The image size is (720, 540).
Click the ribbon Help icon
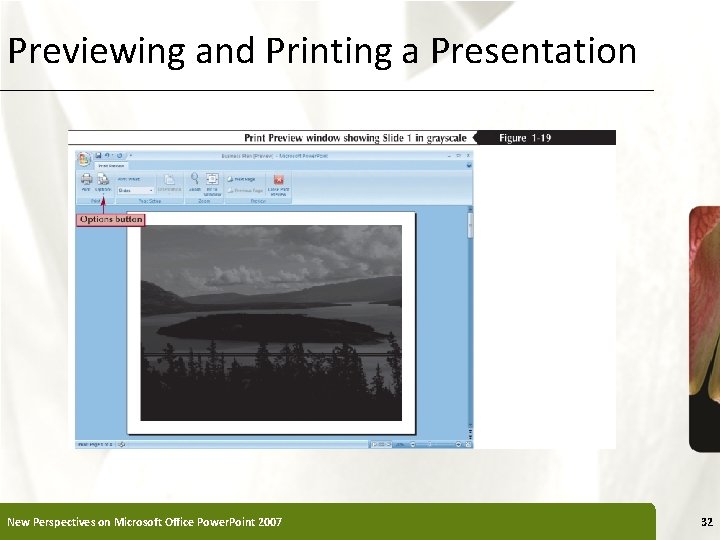469,165
